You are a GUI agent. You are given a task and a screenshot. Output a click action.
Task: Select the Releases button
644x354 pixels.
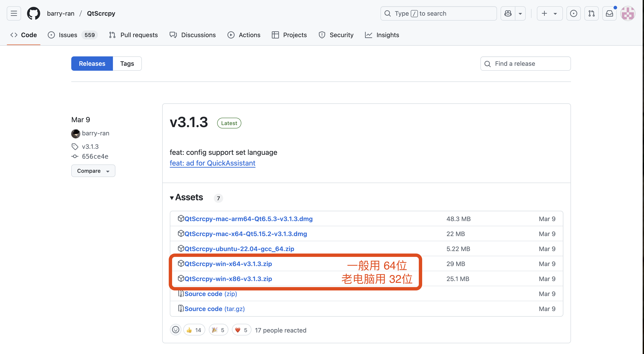(92, 63)
